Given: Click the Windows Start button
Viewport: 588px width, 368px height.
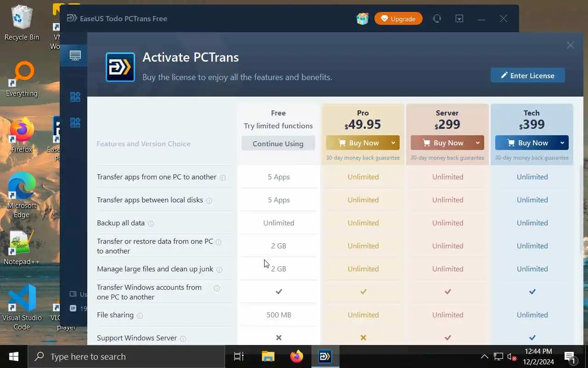Looking at the screenshot, I should point(14,356).
